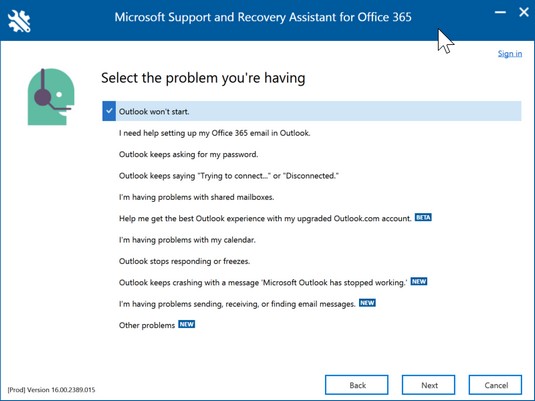Uncheck the Outlook won't start checkmark
535x401 pixels.
click(x=109, y=111)
